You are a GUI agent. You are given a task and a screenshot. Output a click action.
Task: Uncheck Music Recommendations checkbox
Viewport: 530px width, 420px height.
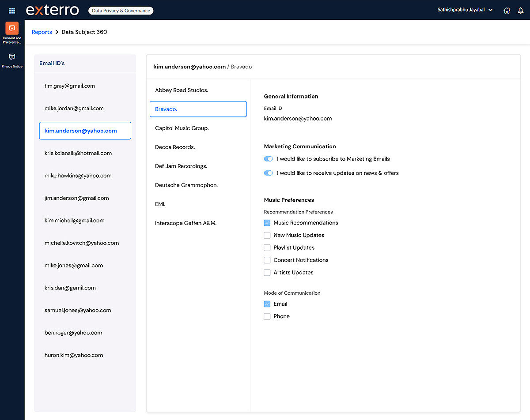click(x=267, y=223)
